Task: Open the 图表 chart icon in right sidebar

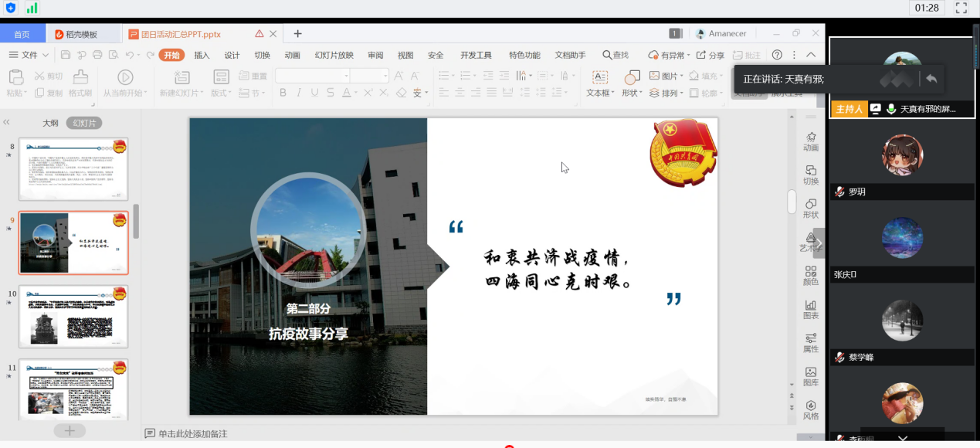Action: 810,310
